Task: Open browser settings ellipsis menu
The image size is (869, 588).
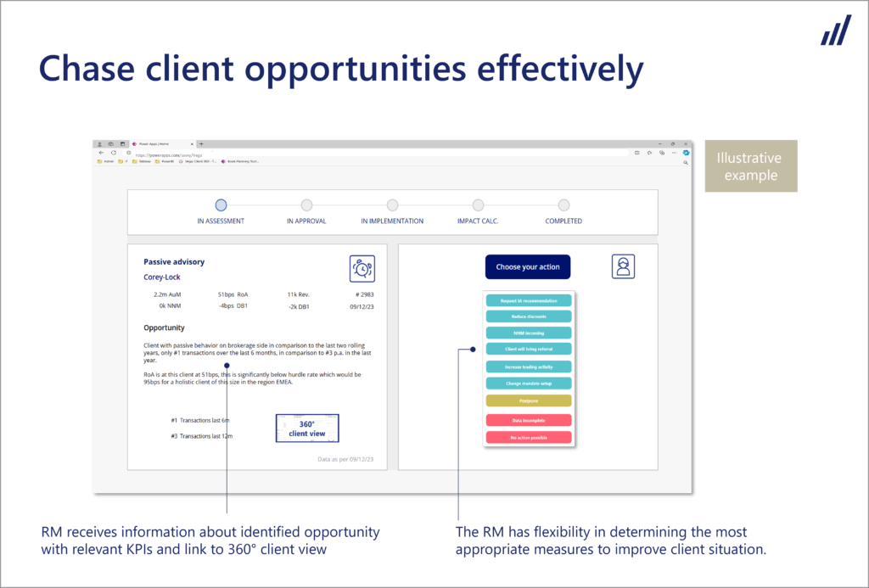Action: 674,153
